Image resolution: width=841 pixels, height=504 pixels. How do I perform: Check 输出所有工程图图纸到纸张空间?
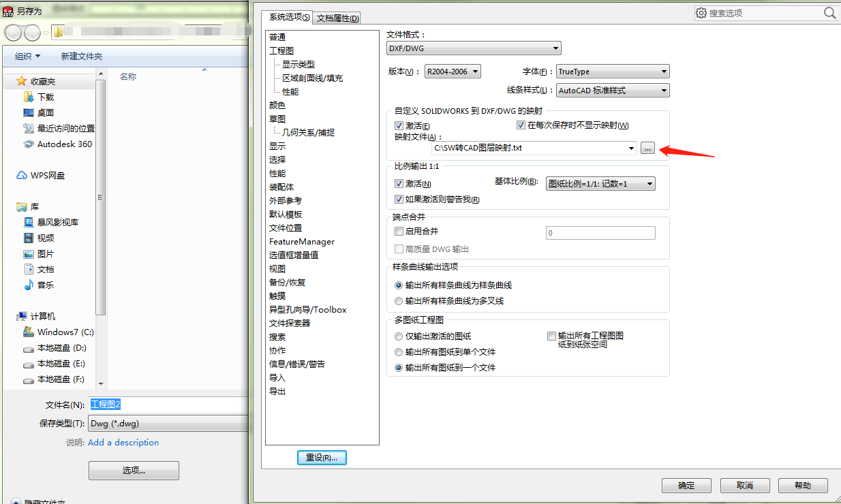(552, 336)
